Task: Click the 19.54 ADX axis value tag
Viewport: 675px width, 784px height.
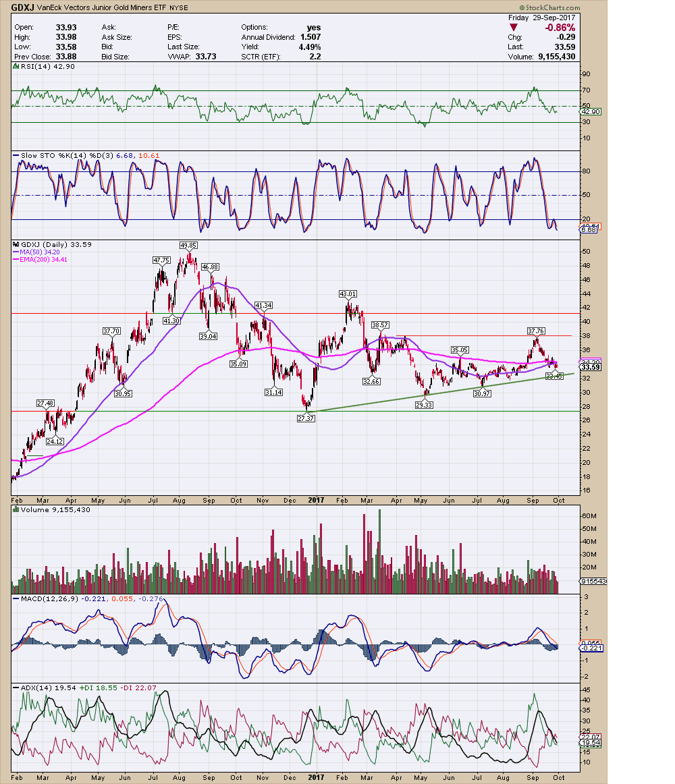Action: 591,743
